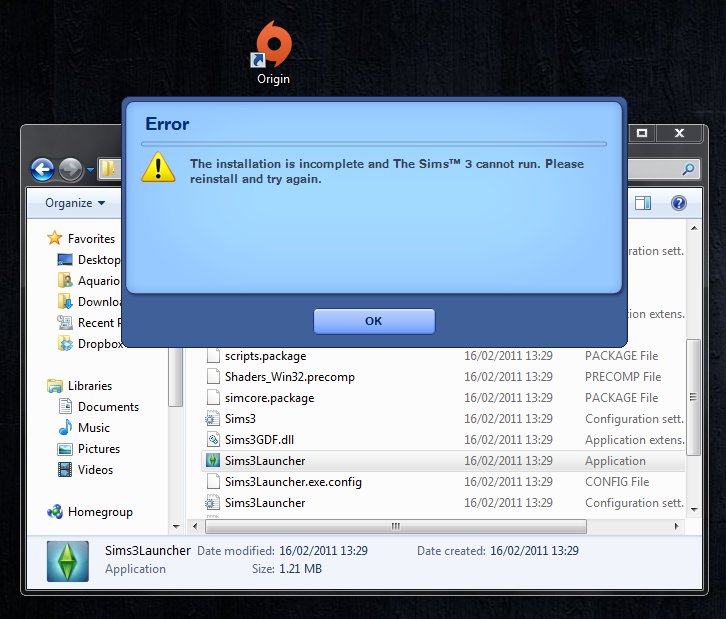Viewport: 726px width, 619px height.
Task: Click date of scripts.package row
Action: click(x=508, y=356)
